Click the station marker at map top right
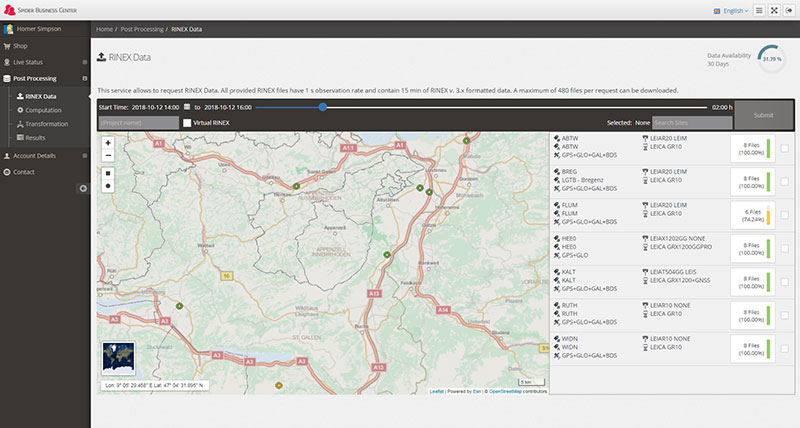 (x=466, y=140)
